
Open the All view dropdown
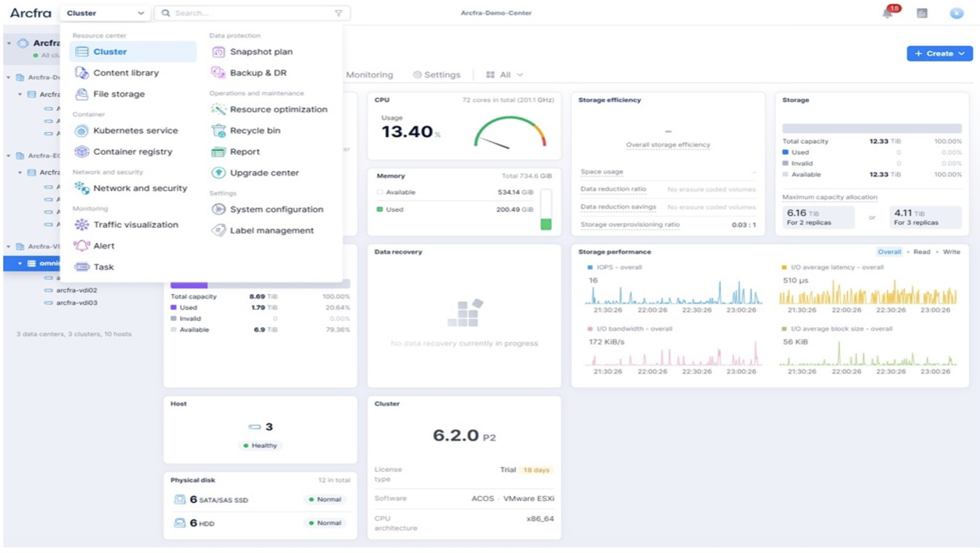tap(505, 75)
